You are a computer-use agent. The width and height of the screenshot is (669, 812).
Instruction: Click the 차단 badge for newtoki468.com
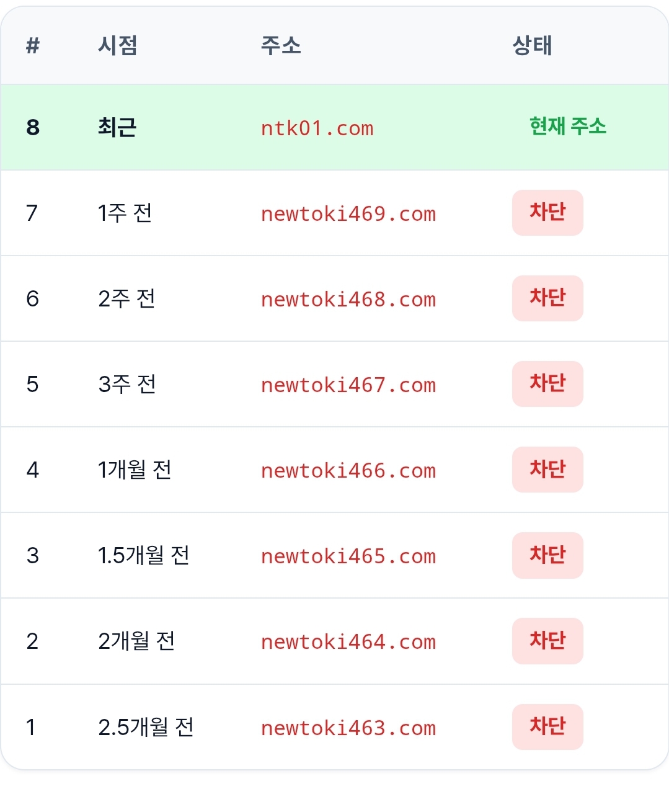(547, 298)
